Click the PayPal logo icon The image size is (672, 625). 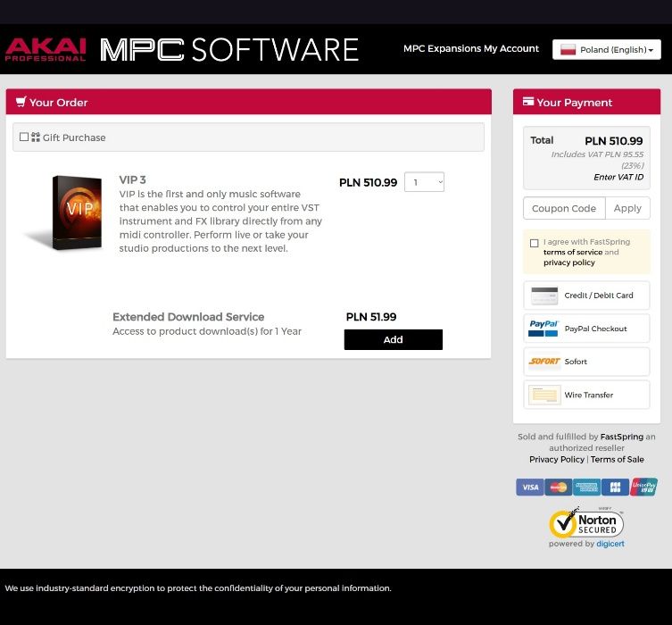tap(543, 329)
